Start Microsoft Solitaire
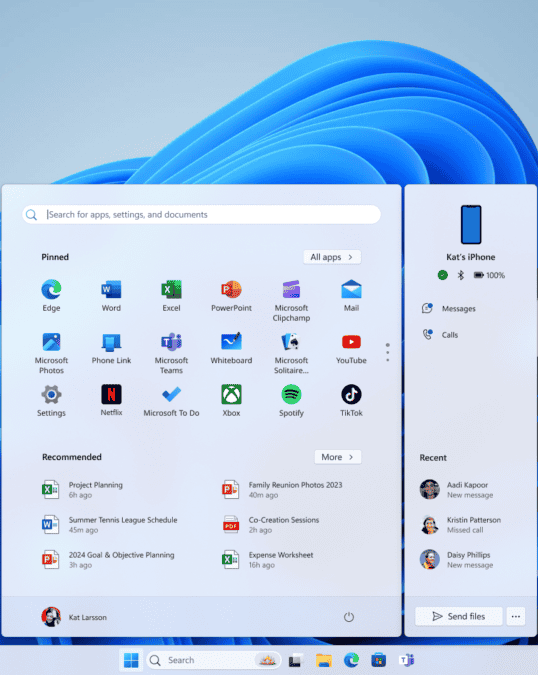538x675 pixels. point(291,353)
